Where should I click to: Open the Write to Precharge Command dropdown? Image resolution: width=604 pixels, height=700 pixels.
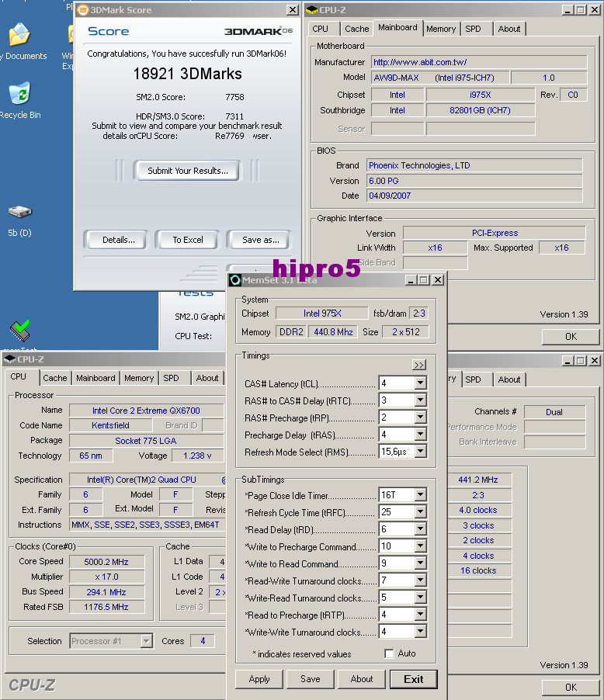click(420, 546)
